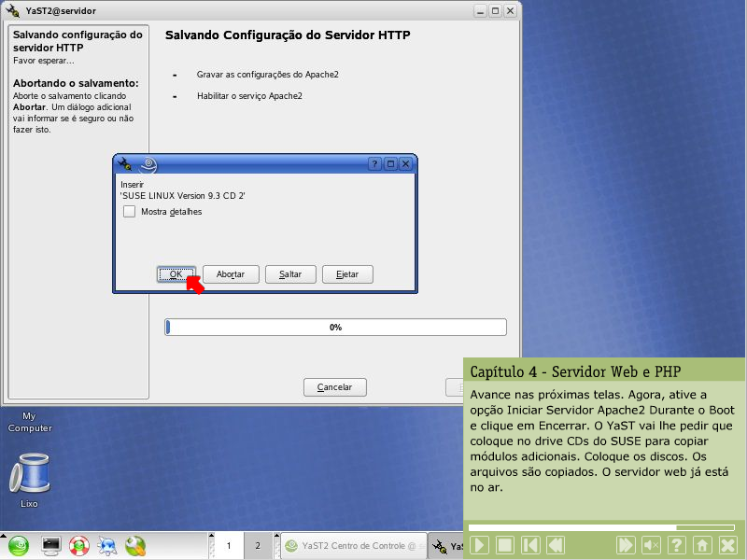747x560 pixels.
Task: Open the SUSE start menu
Action: coord(19,546)
